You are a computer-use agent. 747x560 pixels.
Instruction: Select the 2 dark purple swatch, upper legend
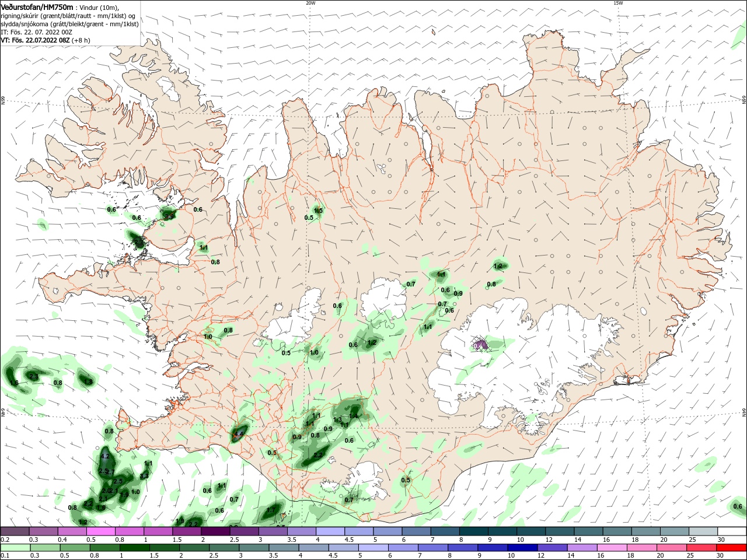(215, 531)
